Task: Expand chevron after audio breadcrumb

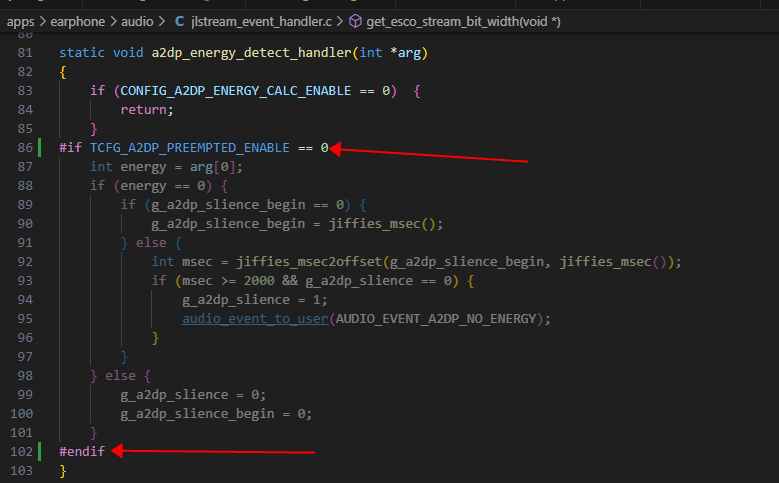Action: [161, 22]
